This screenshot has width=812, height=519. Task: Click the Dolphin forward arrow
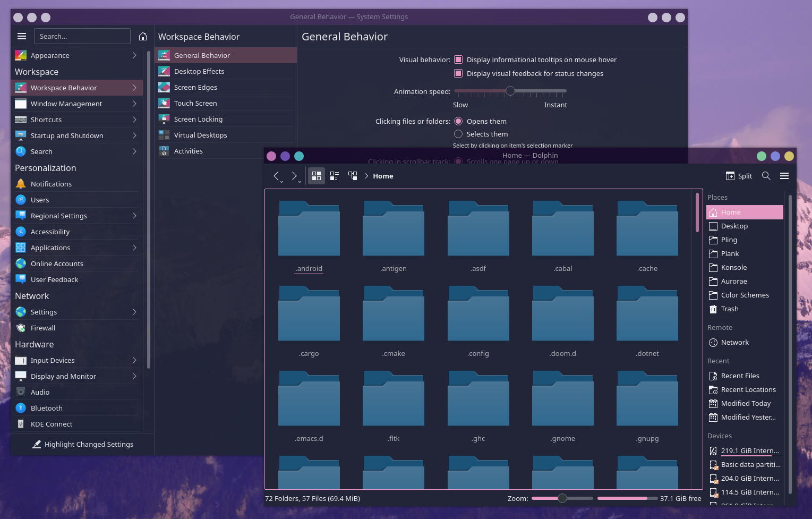click(294, 176)
